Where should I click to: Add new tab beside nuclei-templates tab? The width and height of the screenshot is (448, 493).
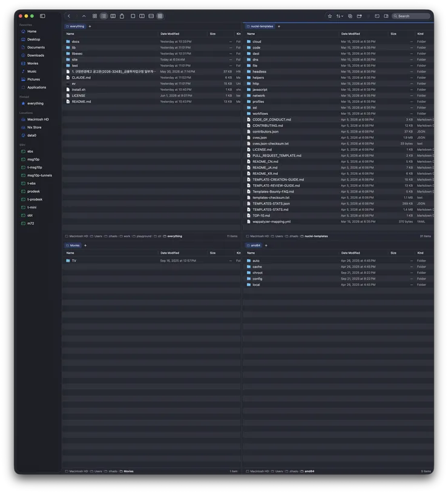[279, 27]
